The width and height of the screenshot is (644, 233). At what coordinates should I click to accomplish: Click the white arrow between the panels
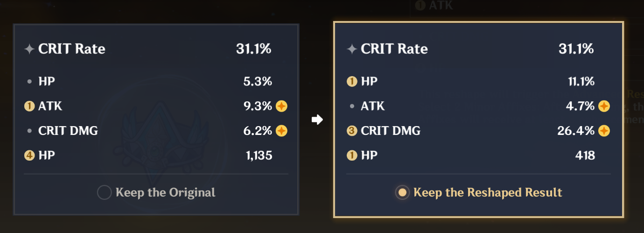(317, 120)
